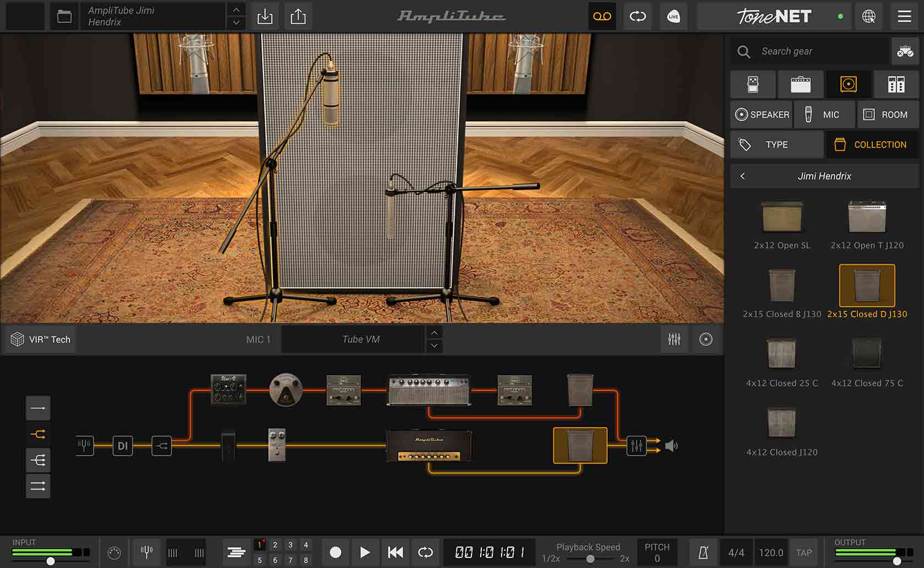Choose the three-way split routing option
Image resolution: width=924 pixels, height=568 pixels.
38,460
